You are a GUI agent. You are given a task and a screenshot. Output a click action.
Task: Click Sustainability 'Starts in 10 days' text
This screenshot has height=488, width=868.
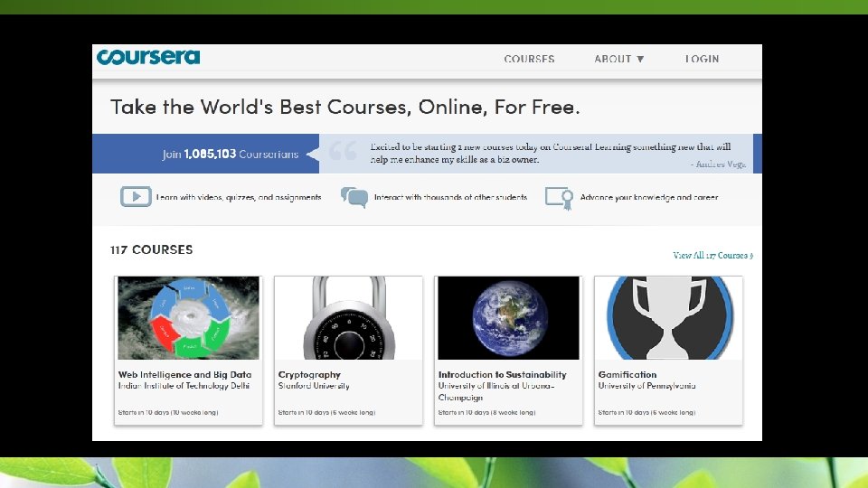point(486,412)
